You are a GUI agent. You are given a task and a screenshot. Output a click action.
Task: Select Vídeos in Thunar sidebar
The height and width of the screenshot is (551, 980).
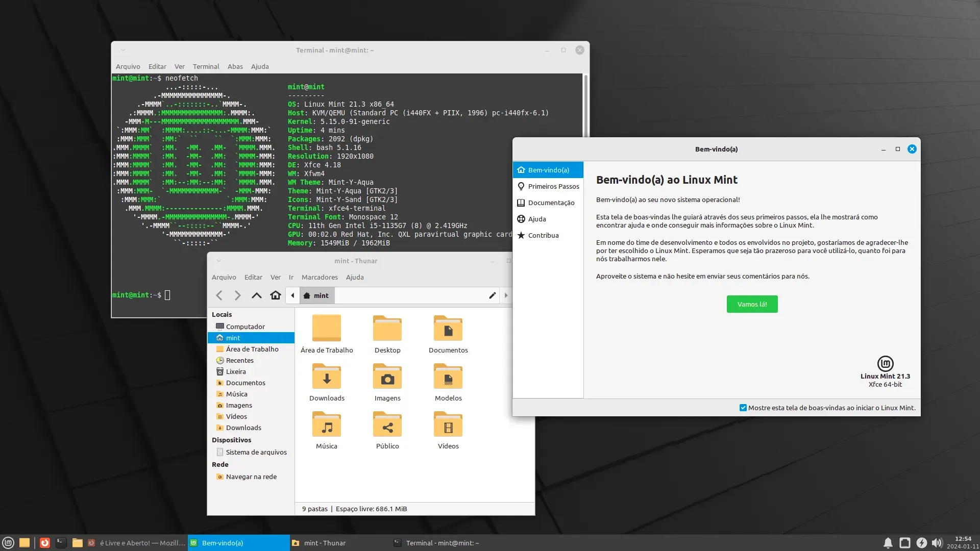point(251,416)
